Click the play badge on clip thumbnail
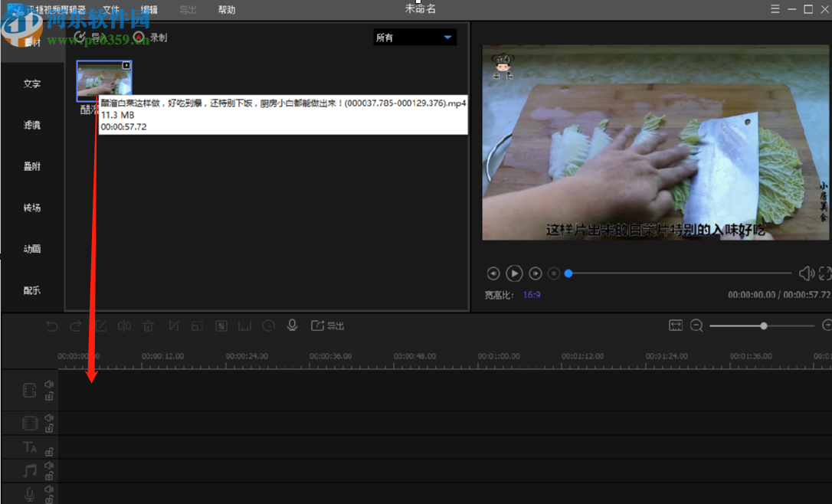832x504 pixels. (x=126, y=65)
